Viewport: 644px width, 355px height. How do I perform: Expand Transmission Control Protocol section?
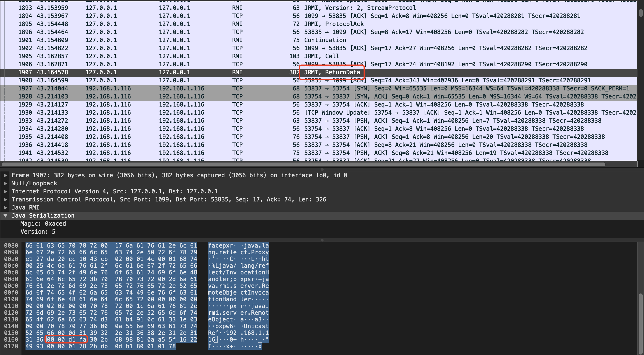pyautogui.click(x=5, y=199)
